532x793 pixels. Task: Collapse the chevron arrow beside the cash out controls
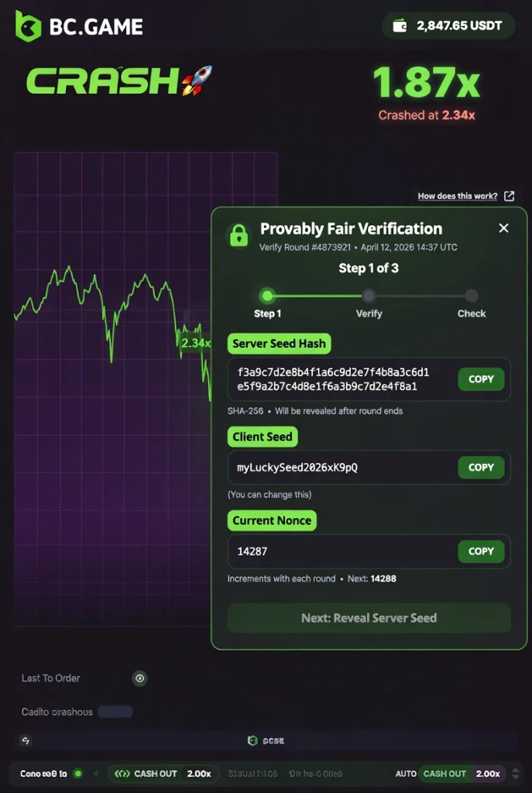click(x=97, y=774)
